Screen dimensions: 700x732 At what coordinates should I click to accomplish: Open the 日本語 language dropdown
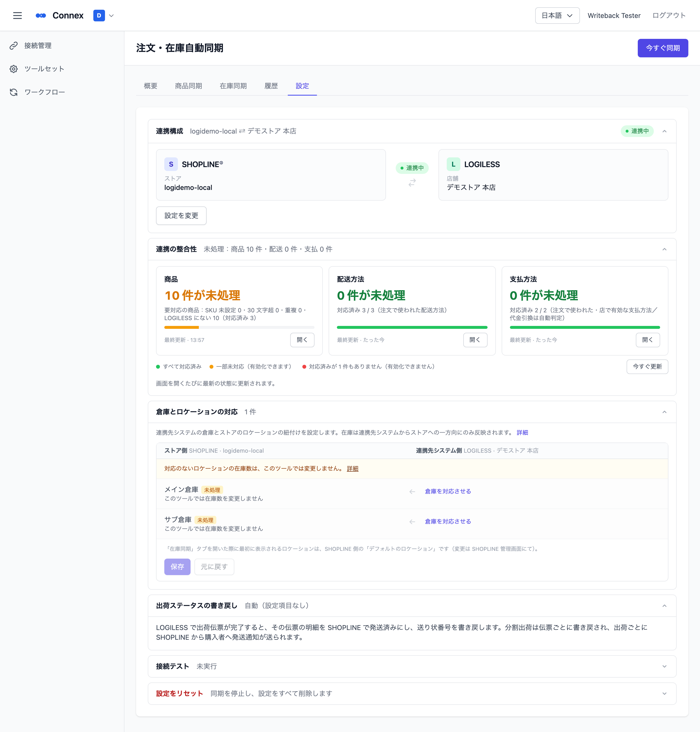click(557, 15)
